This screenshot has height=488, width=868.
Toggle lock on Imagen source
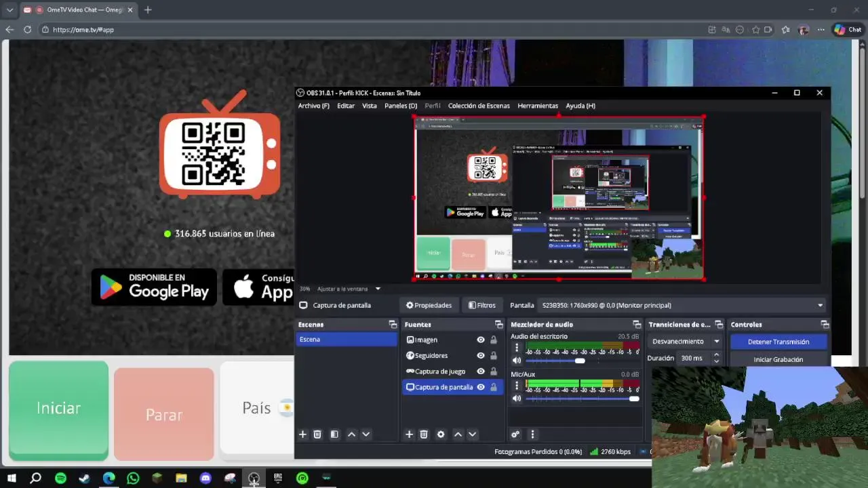tap(493, 340)
